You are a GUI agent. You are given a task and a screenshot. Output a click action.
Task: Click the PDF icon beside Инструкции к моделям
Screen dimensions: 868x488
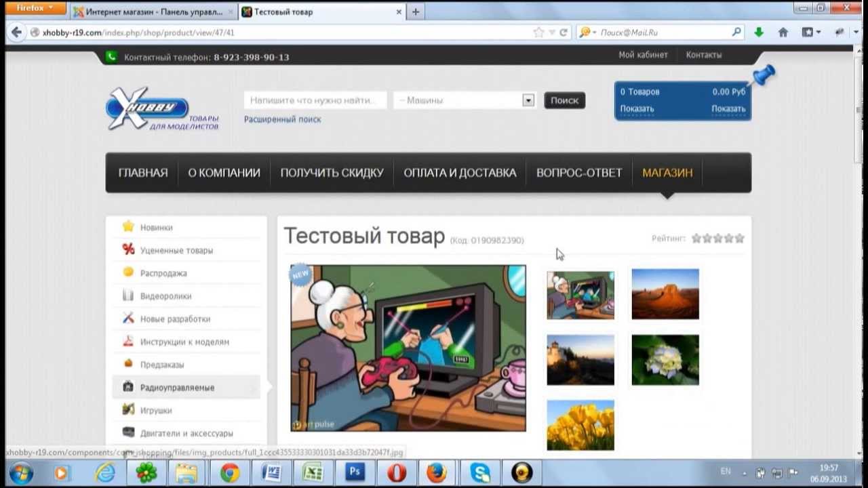128,341
